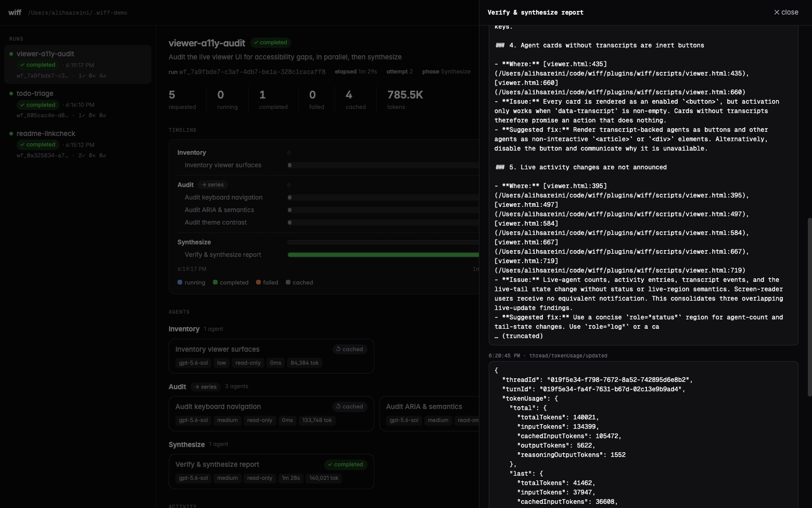Click the report panel vertical scrollbar
Image resolution: width=812 pixels, height=508 pixels.
pyautogui.click(x=809, y=307)
